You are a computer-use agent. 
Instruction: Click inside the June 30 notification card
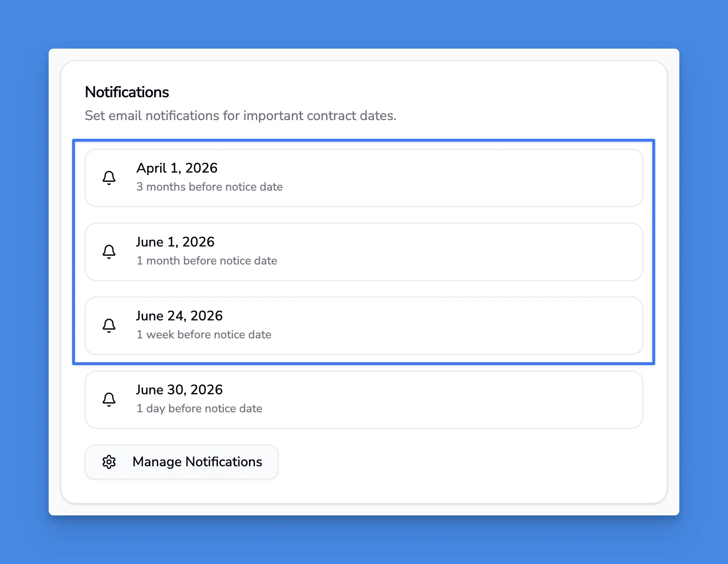[364, 399]
